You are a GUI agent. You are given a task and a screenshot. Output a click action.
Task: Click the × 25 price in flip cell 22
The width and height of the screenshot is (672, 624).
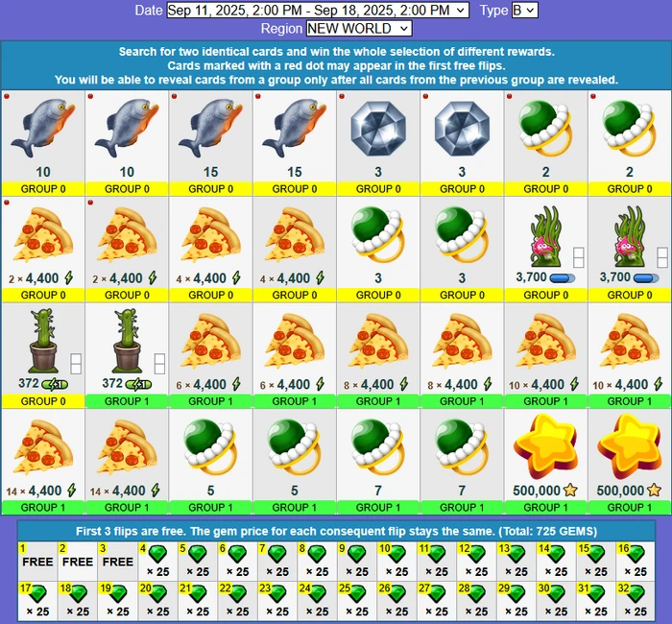click(239, 612)
